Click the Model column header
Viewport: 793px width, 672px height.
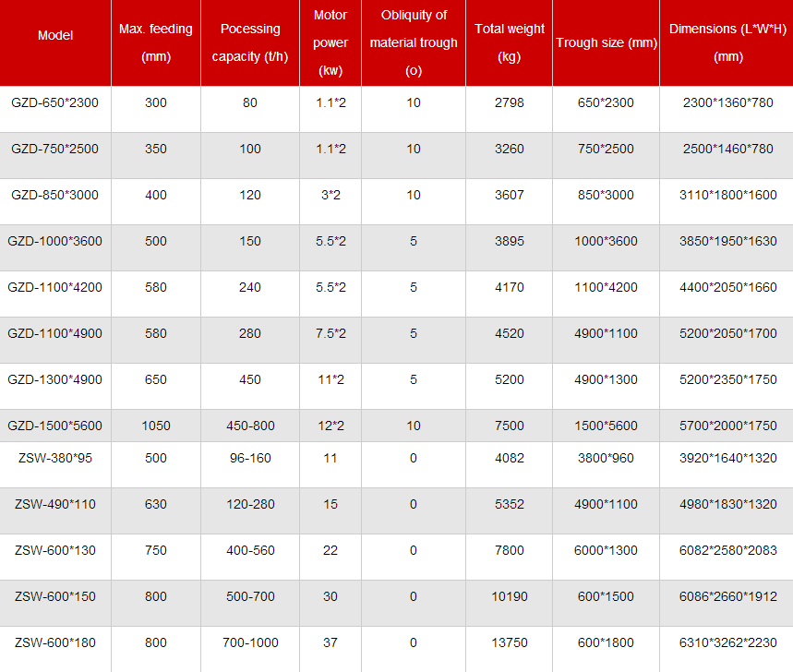[x=55, y=36]
